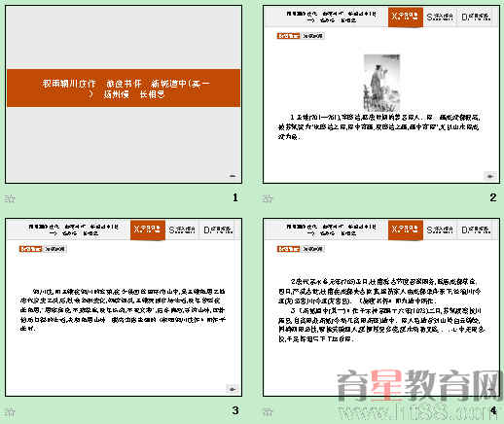Viewport: 504px width, 424px height.
Task: Open the D tab in slide 2
Action: (476, 17)
